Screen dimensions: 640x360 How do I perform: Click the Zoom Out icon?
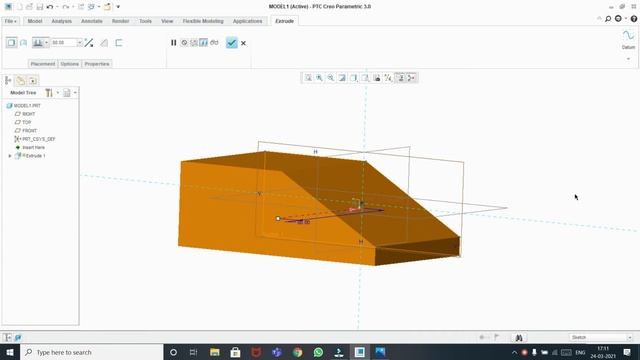click(331, 78)
